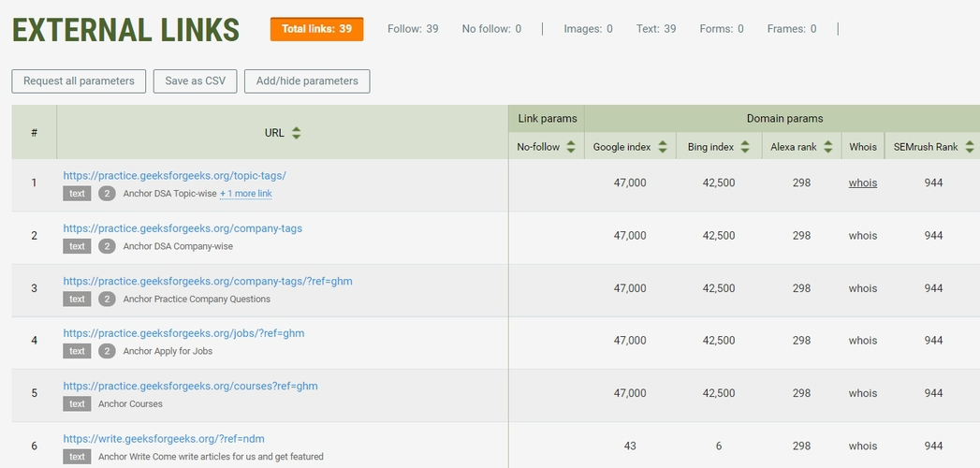Open the practice.geeksforgeeks.org/topic-tags/ link
Image resolution: width=980 pixels, height=468 pixels.
tap(174, 175)
